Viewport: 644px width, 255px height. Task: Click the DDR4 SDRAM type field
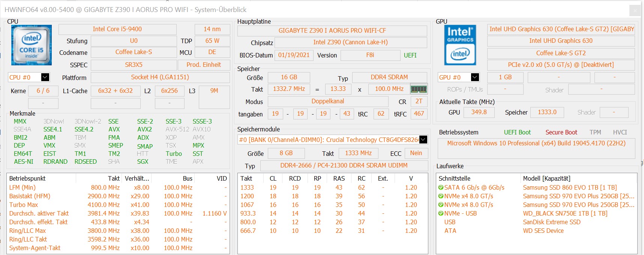389,77
